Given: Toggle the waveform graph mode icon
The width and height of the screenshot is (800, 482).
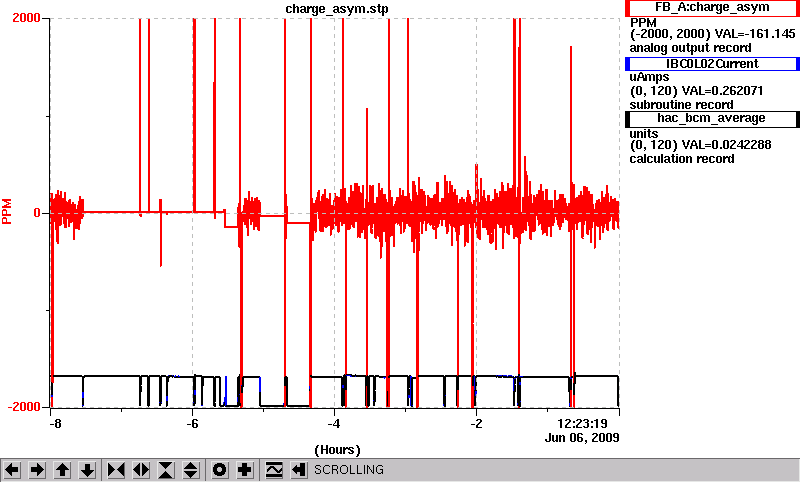Looking at the screenshot, I should [x=274, y=470].
